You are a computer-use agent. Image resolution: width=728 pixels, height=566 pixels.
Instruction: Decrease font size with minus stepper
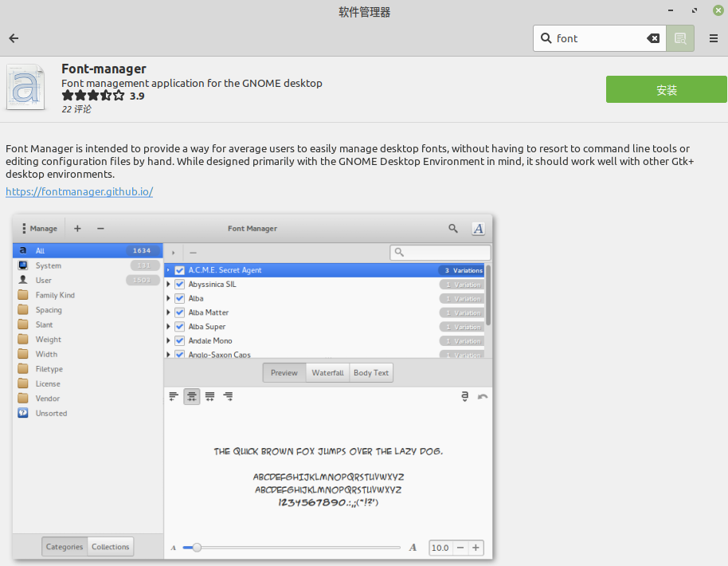point(460,548)
